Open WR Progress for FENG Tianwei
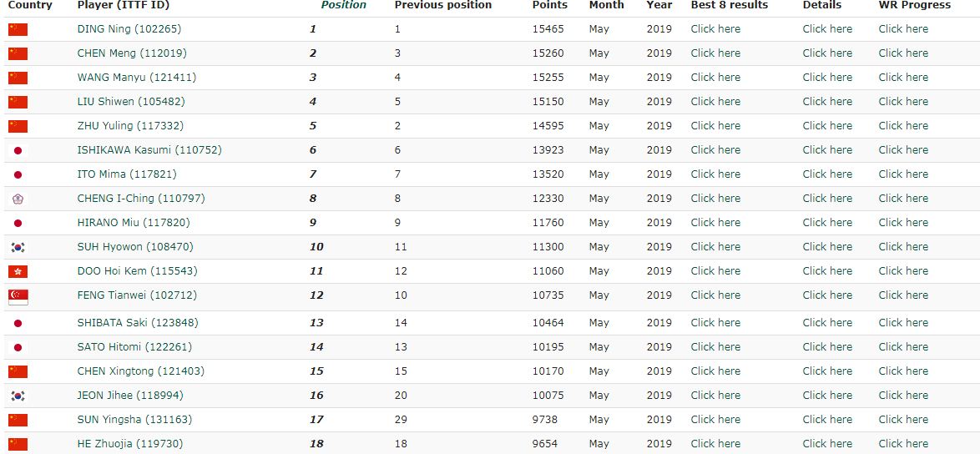The height and width of the screenshot is (454, 980). [903, 295]
